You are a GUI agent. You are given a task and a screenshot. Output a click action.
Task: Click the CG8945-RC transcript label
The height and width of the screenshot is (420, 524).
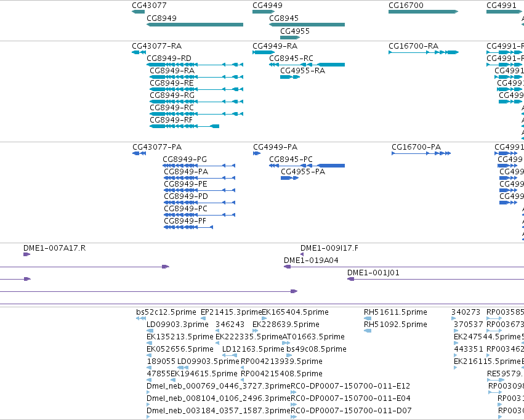point(291,58)
